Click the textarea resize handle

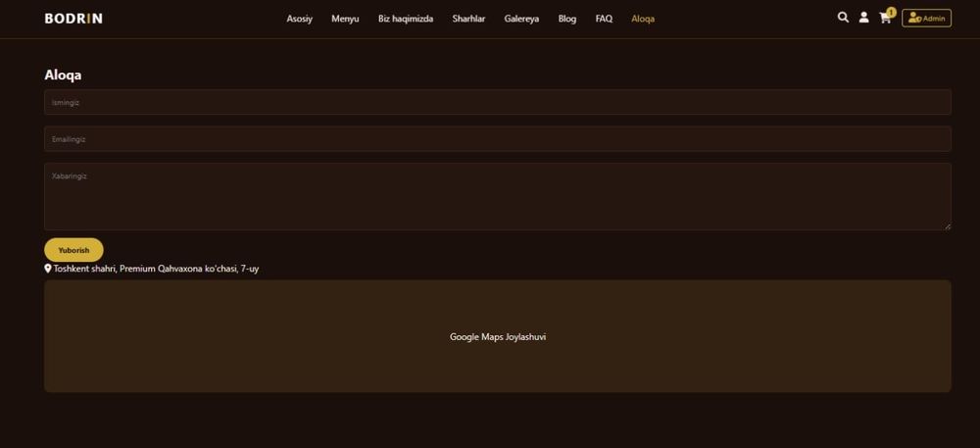(948, 226)
